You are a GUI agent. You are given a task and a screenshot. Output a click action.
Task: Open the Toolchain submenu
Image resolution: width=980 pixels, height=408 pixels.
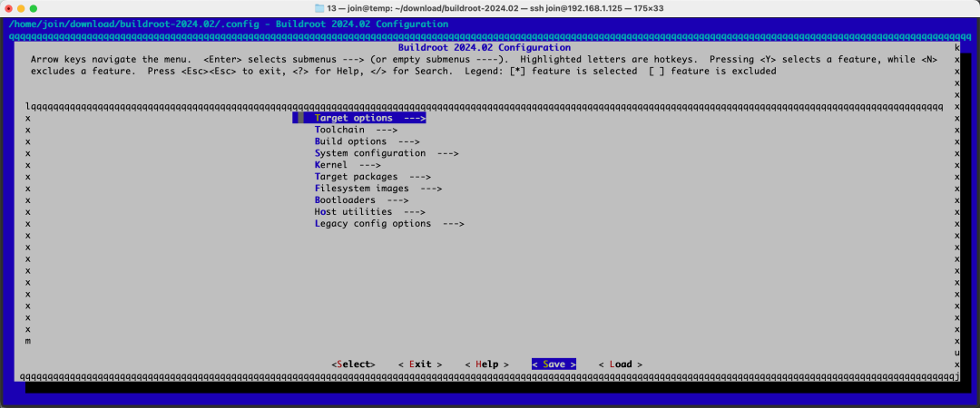coord(357,130)
